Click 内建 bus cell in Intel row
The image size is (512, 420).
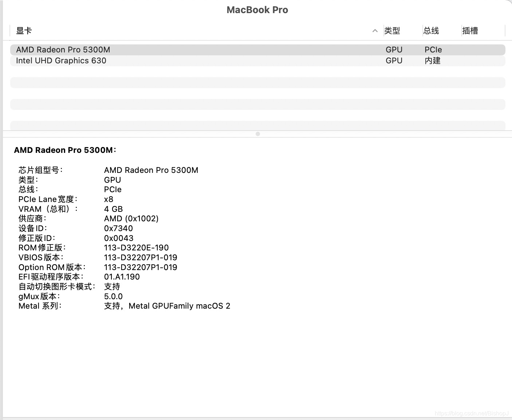(x=433, y=61)
